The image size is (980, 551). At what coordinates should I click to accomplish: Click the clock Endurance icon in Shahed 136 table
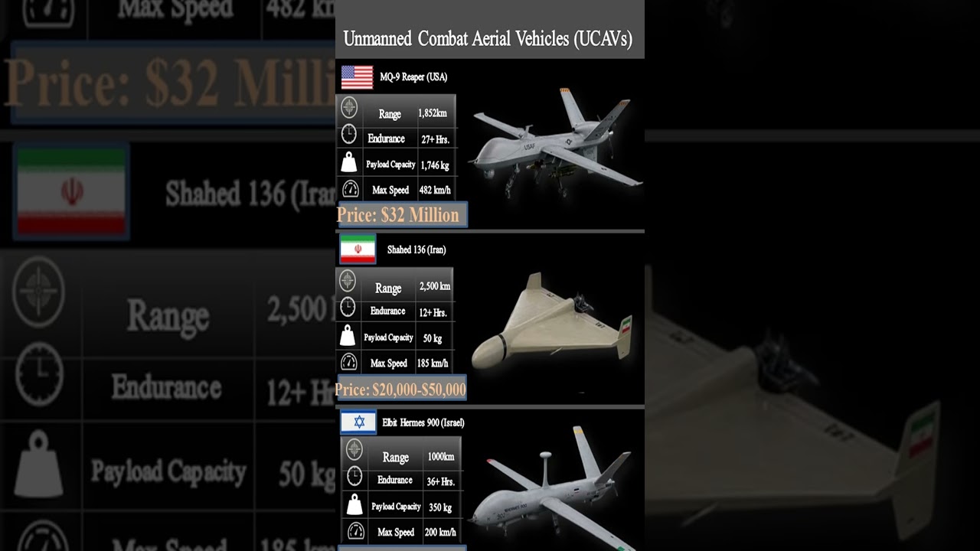tap(348, 308)
